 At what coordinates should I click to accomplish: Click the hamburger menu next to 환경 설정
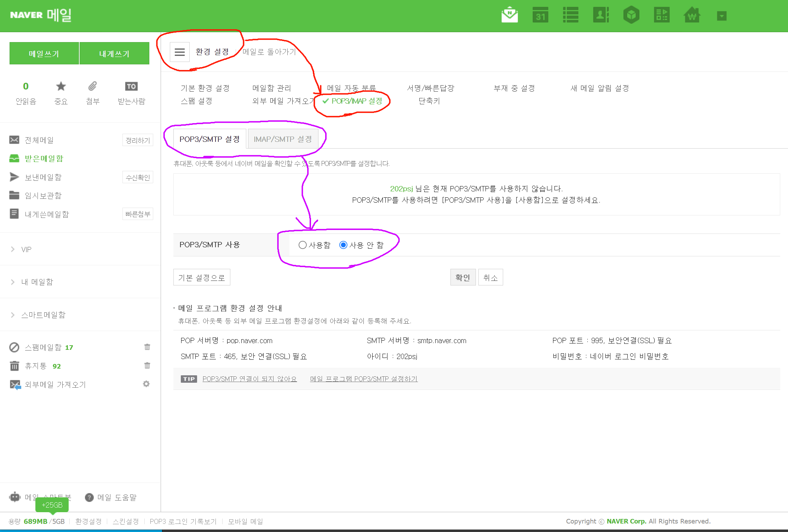[x=179, y=52]
